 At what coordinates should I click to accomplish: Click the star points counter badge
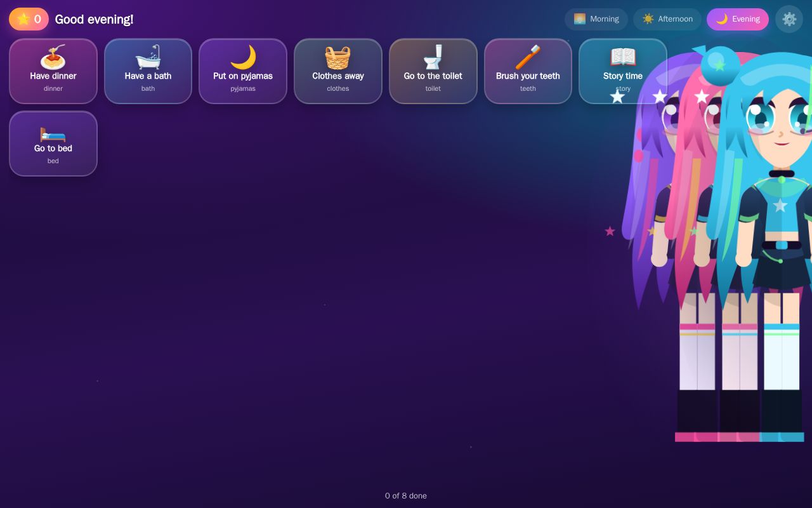tap(29, 19)
